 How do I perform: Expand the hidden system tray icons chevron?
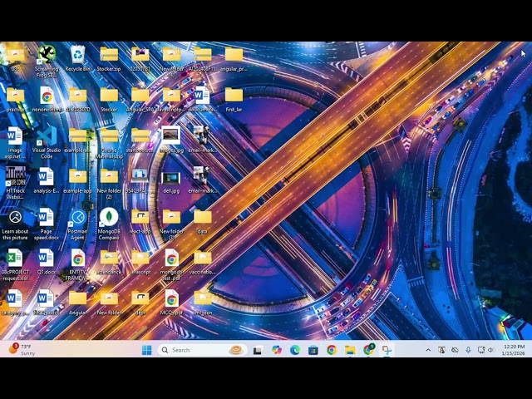[x=428, y=350]
